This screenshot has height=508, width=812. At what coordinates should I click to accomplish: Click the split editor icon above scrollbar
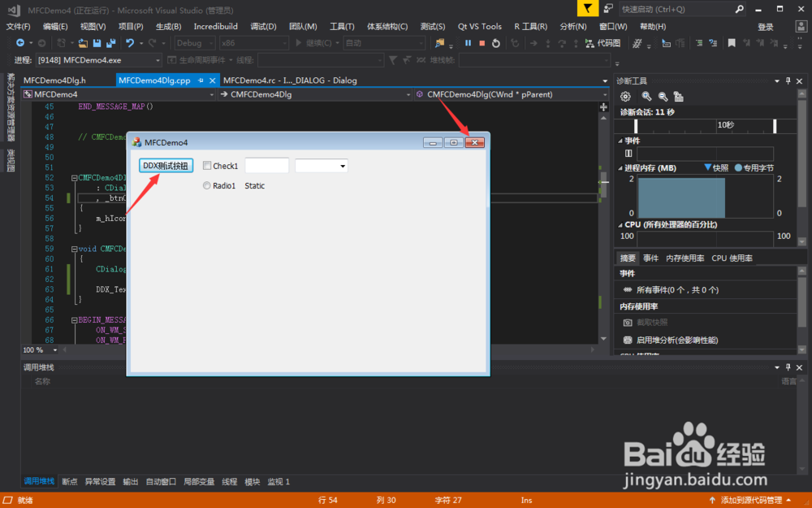tap(603, 106)
